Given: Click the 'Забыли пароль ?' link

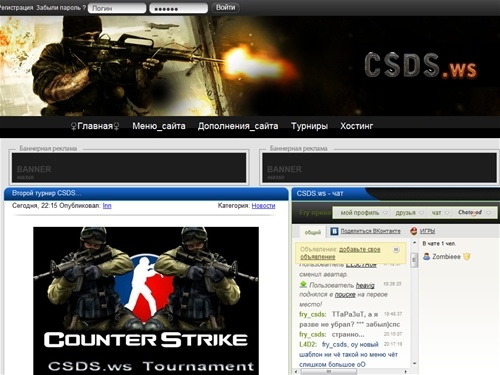Looking at the screenshot, I should pos(61,8).
